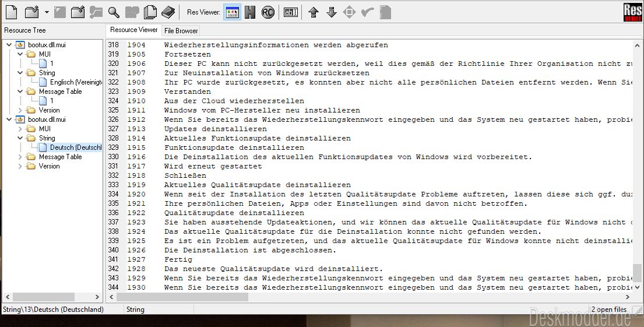Viewport: 644px width, 327px height.
Task: Click the Open file folder icon
Action: coord(31,12)
